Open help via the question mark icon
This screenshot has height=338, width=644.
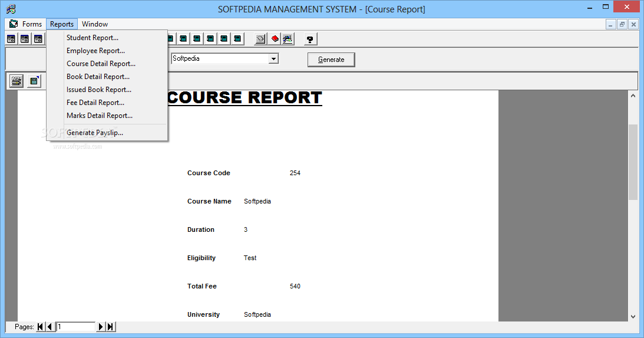pos(310,39)
